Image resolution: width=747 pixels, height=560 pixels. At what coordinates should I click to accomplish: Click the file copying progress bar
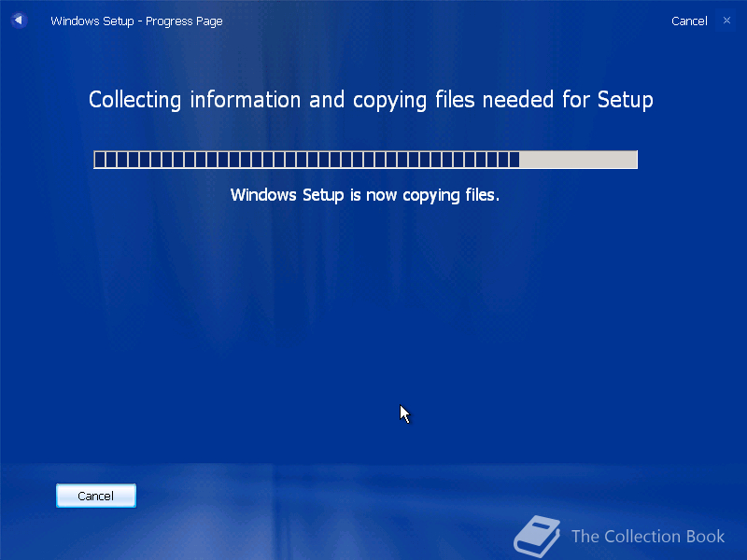(x=365, y=160)
